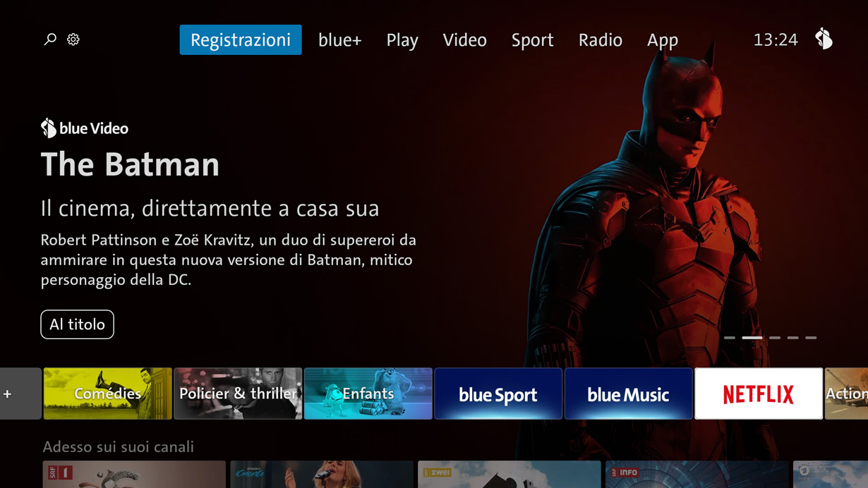The height and width of the screenshot is (488, 868).
Task: Open the Comédies category tile
Action: point(107,394)
